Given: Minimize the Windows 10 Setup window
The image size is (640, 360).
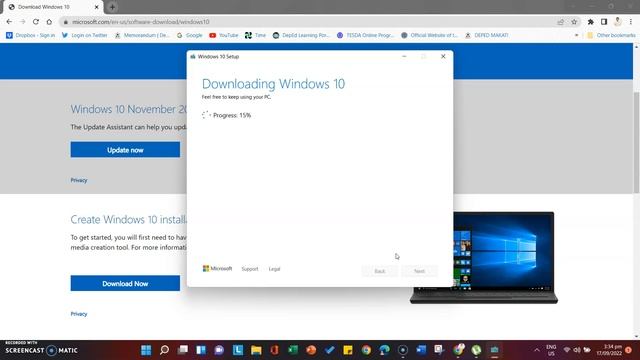Looking at the screenshot, I should [x=404, y=56].
